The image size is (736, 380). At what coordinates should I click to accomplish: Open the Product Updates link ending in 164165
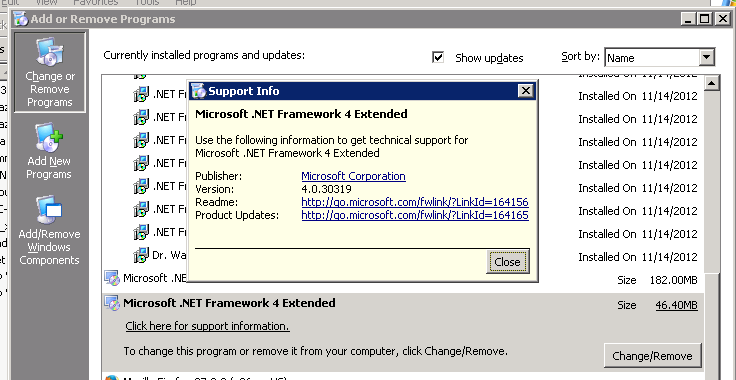pyautogui.click(x=415, y=215)
